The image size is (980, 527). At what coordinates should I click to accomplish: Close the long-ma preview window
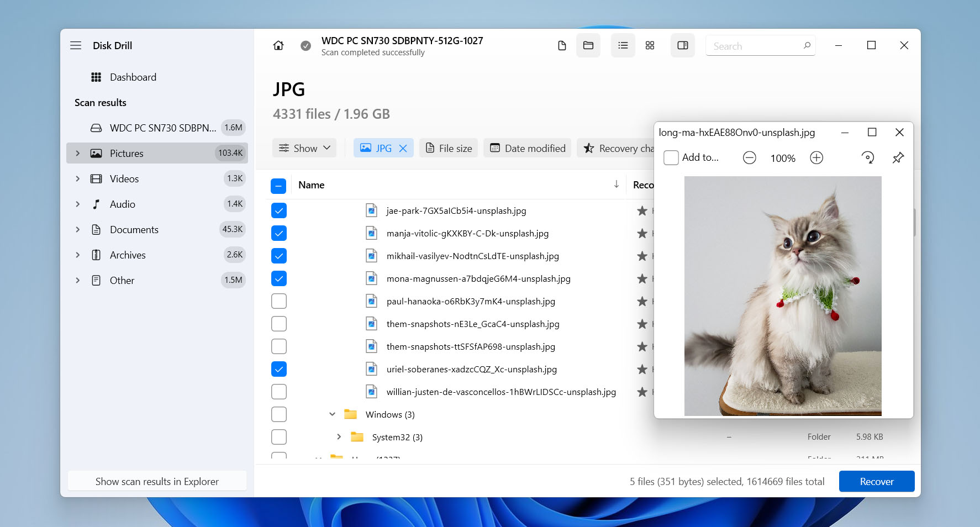tap(899, 132)
